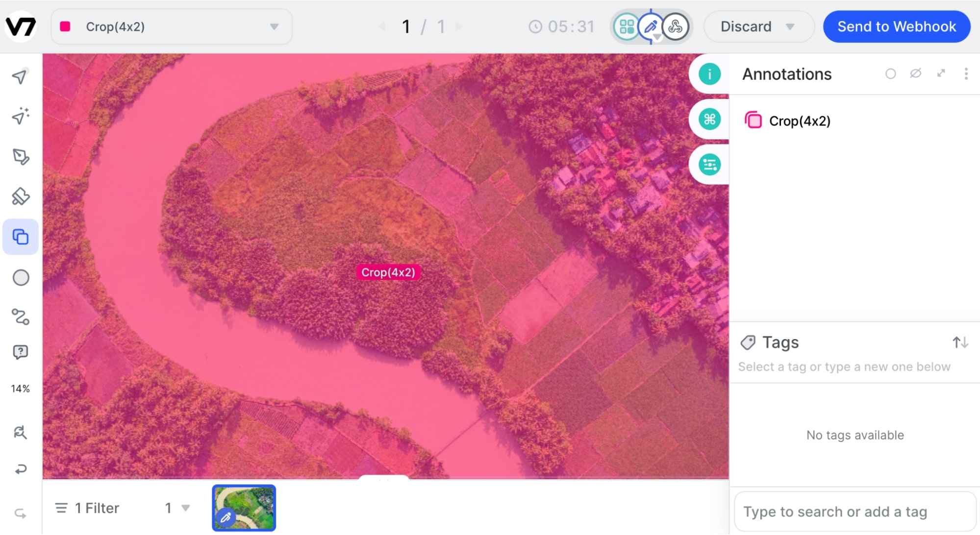Choose the Brush tool in the sidebar

point(20,196)
